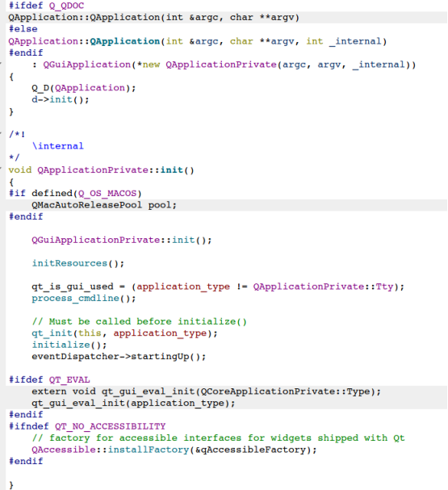Image resolution: width=448 pixels, height=490 pixels.
Task: Click eventDispatcher->startingUp() statement
Action: [119, 357]
